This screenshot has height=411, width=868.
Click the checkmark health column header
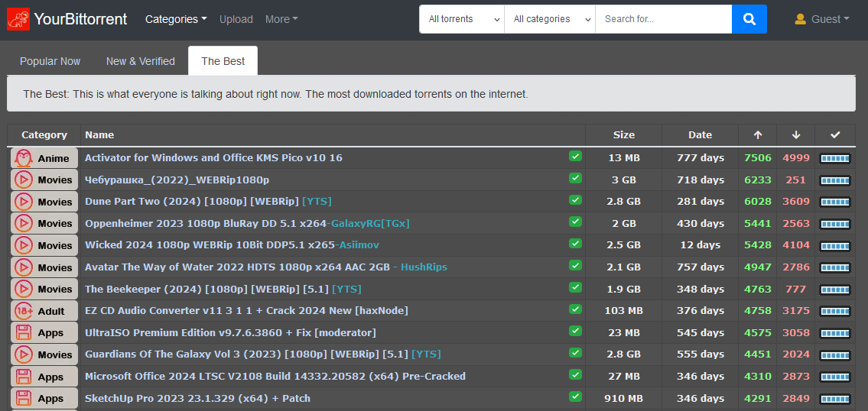[835, 135]
